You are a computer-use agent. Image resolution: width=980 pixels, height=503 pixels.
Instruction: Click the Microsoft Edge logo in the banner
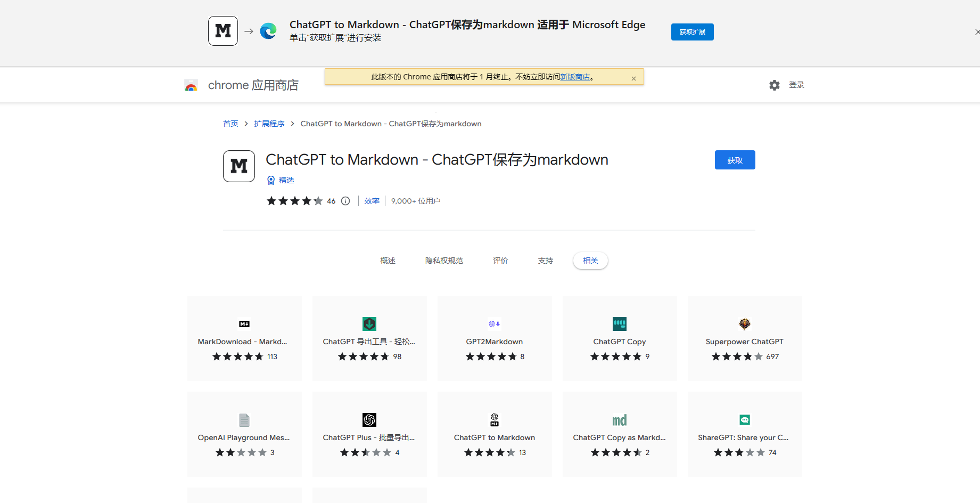click(268, 31)
